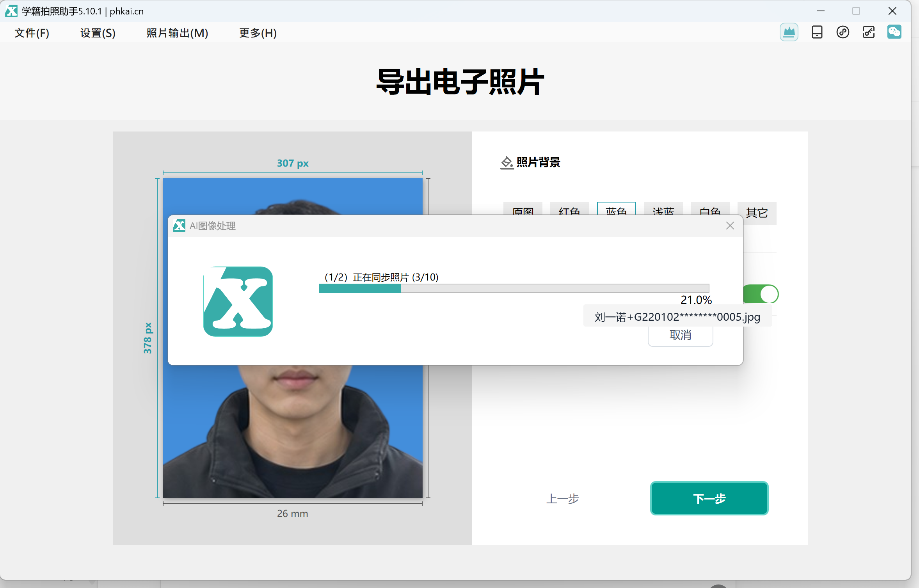
Task: Click the large X logo in dialog
Action: (x=238, y=301)
